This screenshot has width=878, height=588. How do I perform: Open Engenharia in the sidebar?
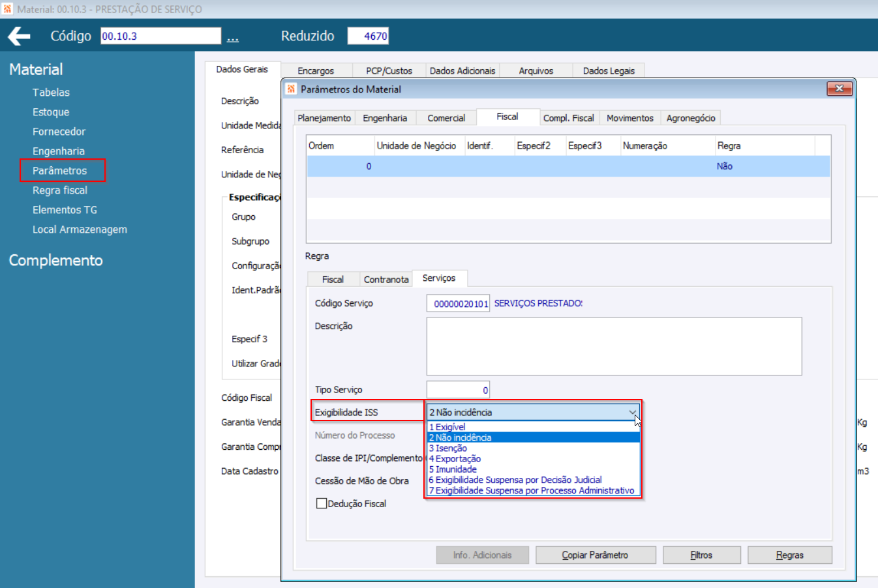pos(59,151)
